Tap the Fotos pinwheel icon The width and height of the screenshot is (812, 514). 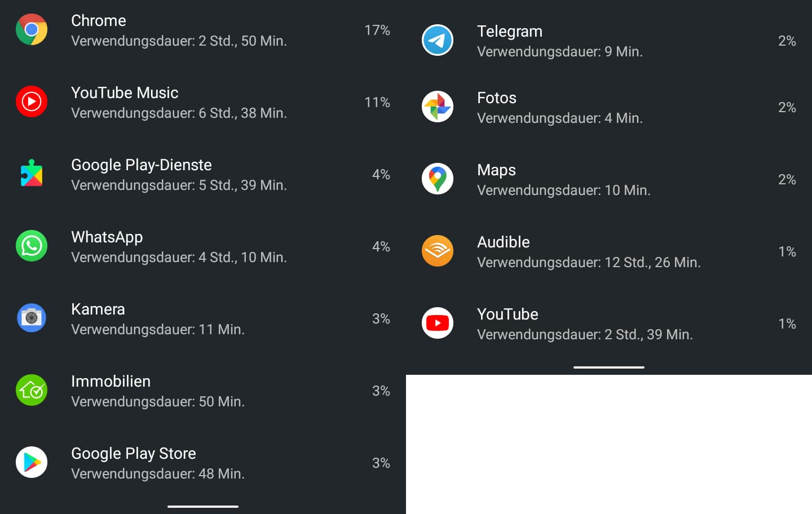pos(438,107)
